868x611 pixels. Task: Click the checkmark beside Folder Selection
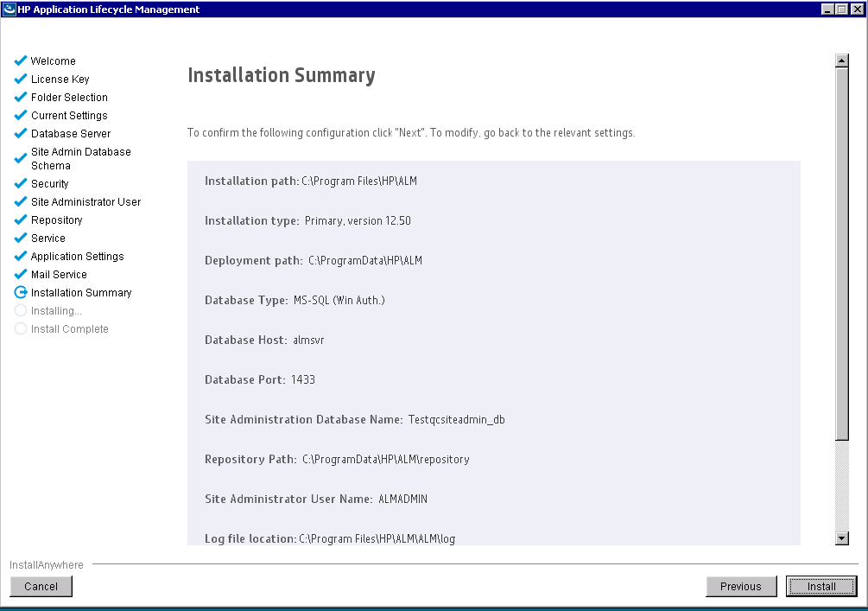click(21, 97)
